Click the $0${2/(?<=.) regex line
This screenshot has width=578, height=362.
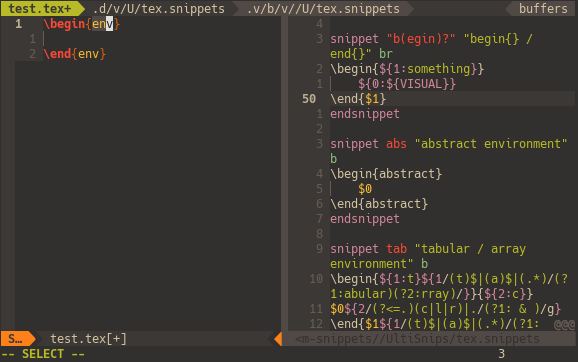(x=445, y=309)
